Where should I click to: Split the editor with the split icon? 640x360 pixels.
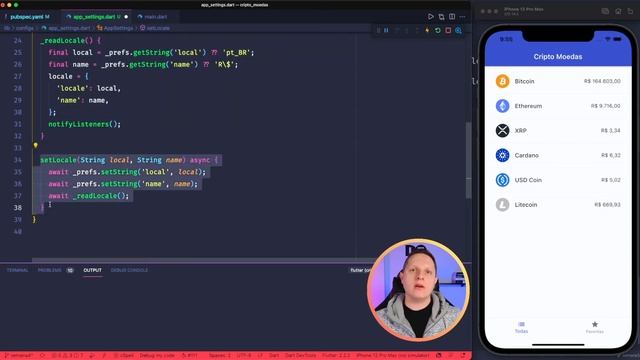pos(452,17)
